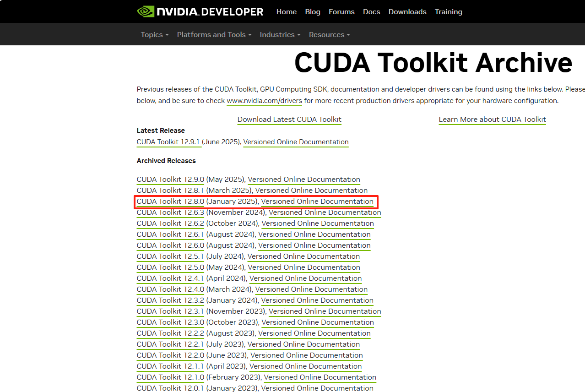The width and height of the screenshot is (585, 392).
Task: Open documentation link for 12.8.0 (January 2025)
Action: (x=317, y=201)
